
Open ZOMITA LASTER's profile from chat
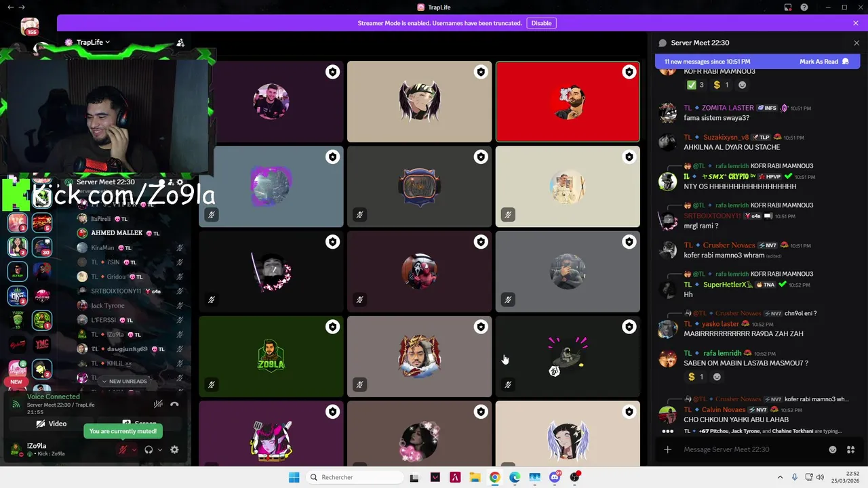tap(728, 108)
